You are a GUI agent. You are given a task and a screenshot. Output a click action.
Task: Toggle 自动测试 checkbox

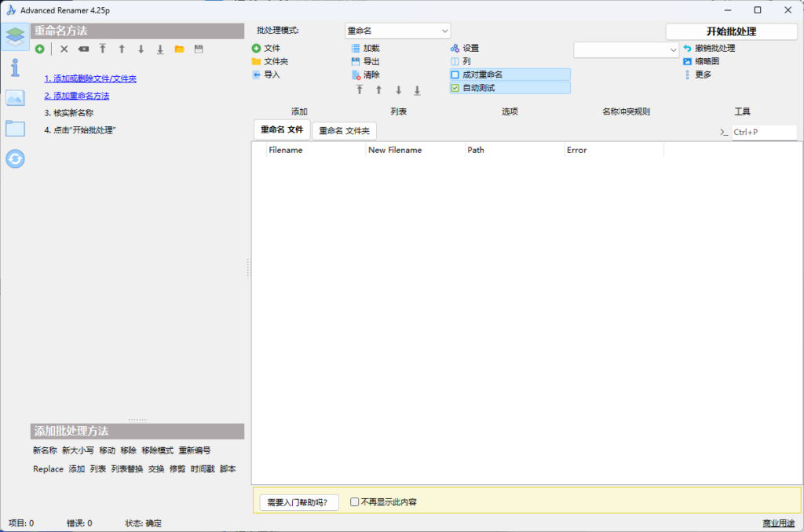tap(510, 88)
